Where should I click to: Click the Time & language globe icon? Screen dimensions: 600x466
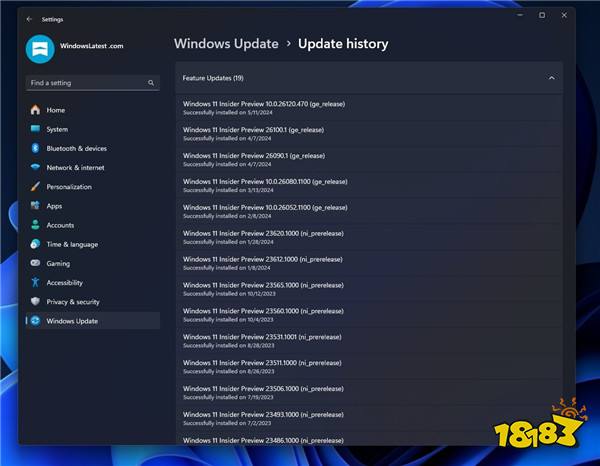(x=35, y=244)
